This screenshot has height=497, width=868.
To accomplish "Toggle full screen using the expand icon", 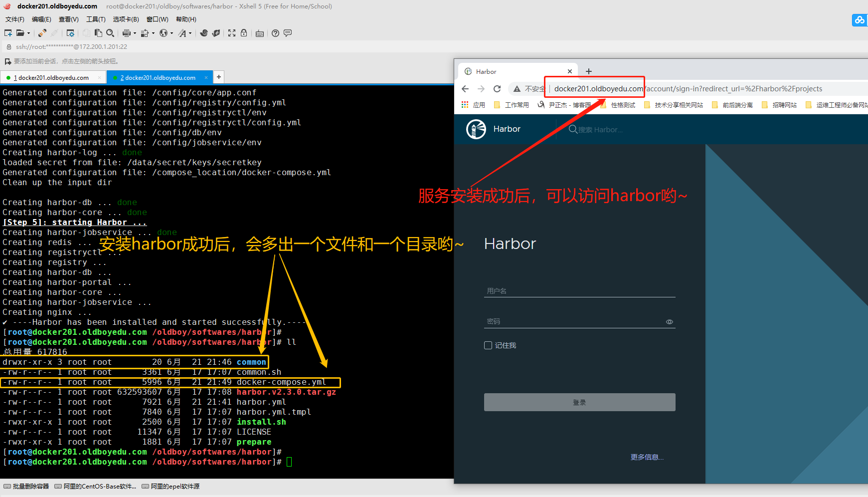I will pyautogui.click(x=232, y=33).
